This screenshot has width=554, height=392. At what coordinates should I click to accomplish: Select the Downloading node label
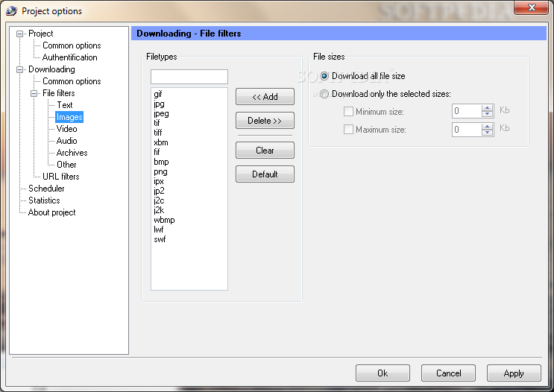[51, 69]
